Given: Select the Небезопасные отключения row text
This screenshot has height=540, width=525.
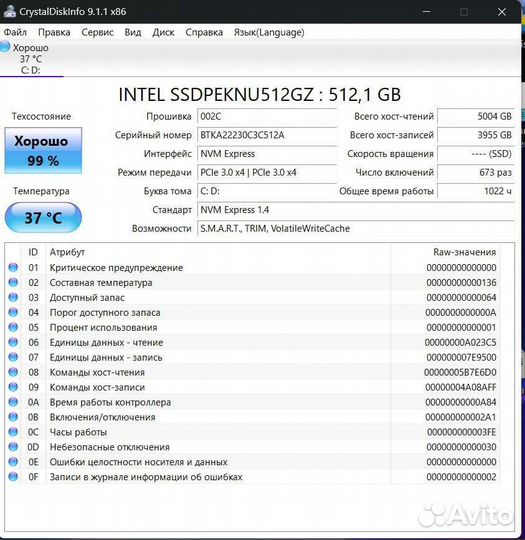Looking at the screenshot, I should 110,447.
